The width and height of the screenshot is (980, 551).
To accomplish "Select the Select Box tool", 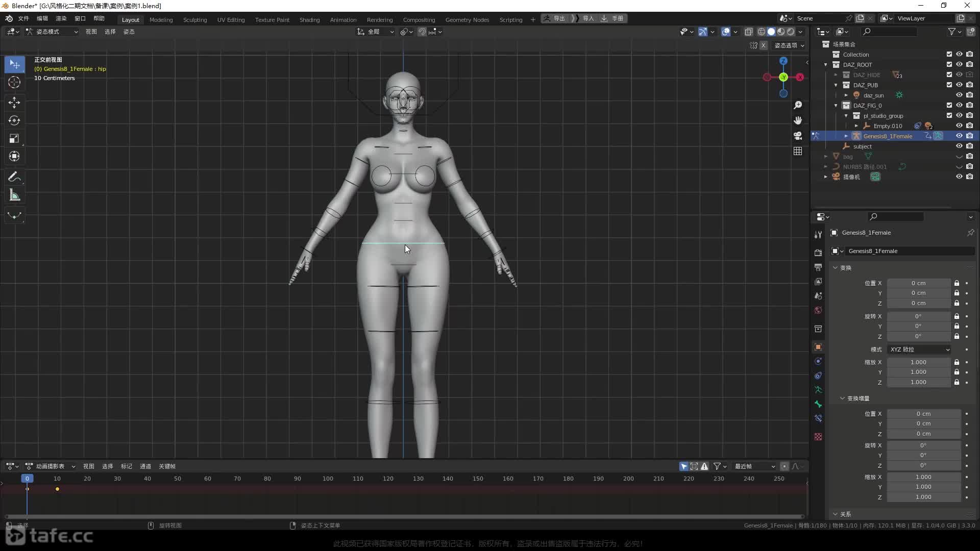I will [x=14, y=64].
